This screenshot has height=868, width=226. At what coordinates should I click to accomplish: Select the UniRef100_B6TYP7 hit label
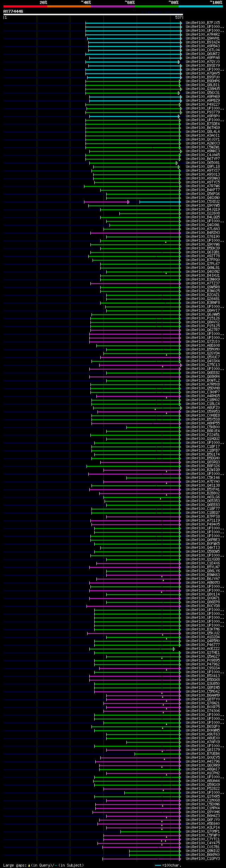pyautogui.click(x=203, y=159)
